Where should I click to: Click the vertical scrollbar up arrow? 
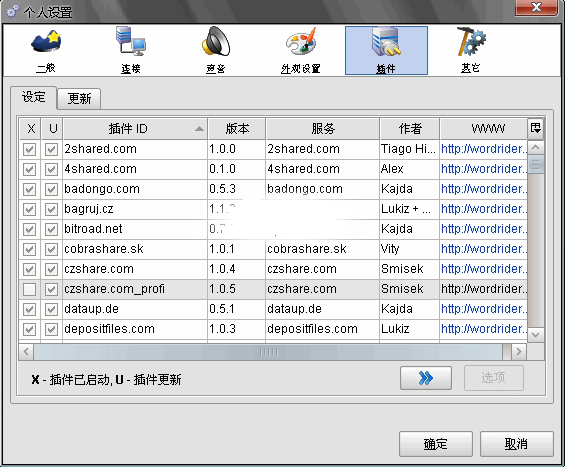tap(536, 147)
